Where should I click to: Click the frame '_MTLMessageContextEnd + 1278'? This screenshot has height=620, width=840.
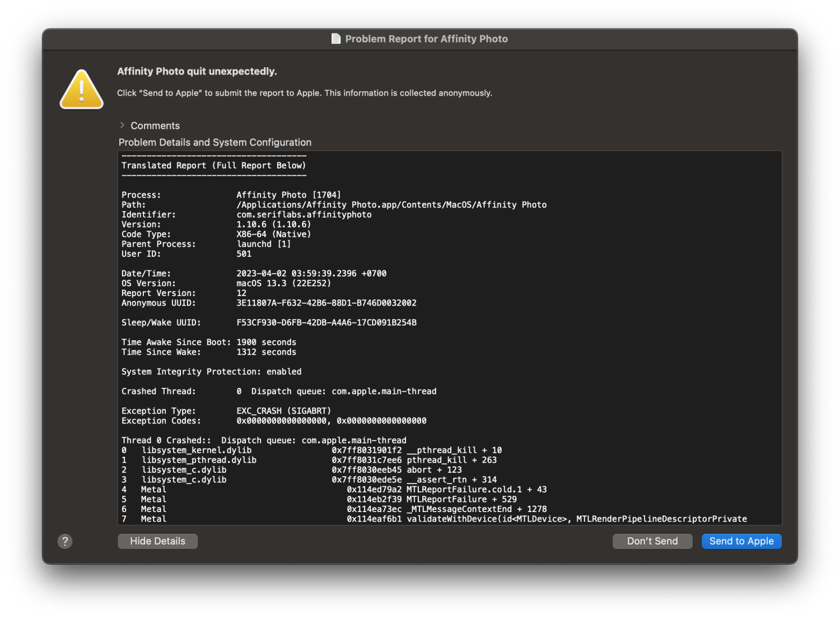click(x=477, y=509)
